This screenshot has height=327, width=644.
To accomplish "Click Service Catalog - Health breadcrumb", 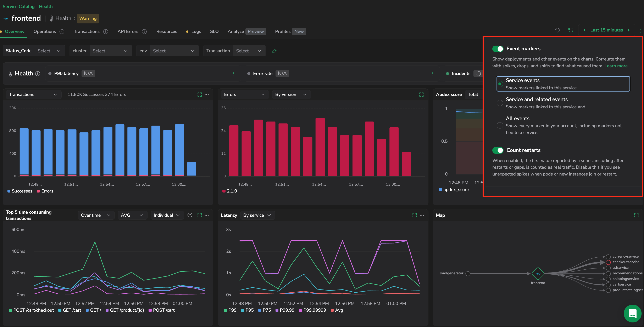I will pyautogui.click(x=28, y=7).
